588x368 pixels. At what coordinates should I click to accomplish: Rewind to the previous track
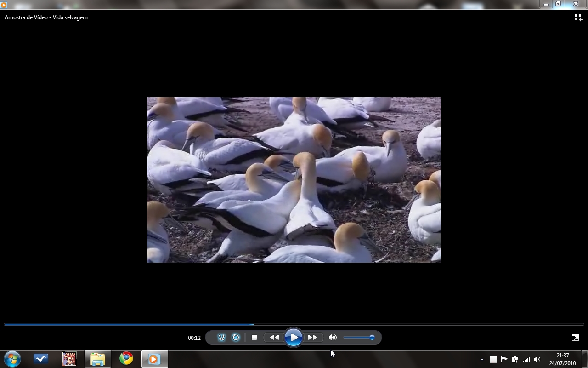pos(274,338)
